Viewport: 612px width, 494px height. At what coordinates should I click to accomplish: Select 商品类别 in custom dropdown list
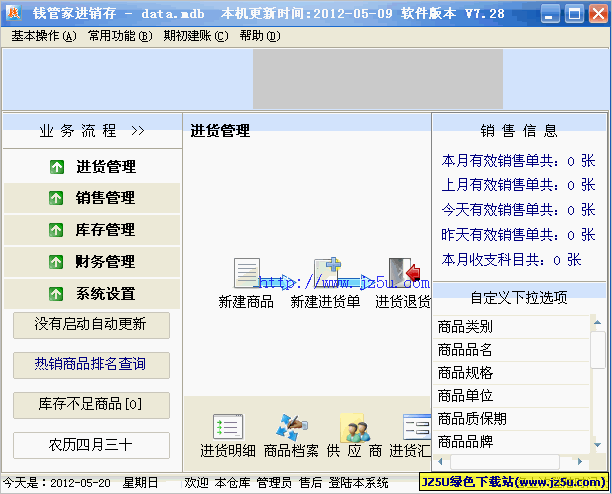[511, 327]
